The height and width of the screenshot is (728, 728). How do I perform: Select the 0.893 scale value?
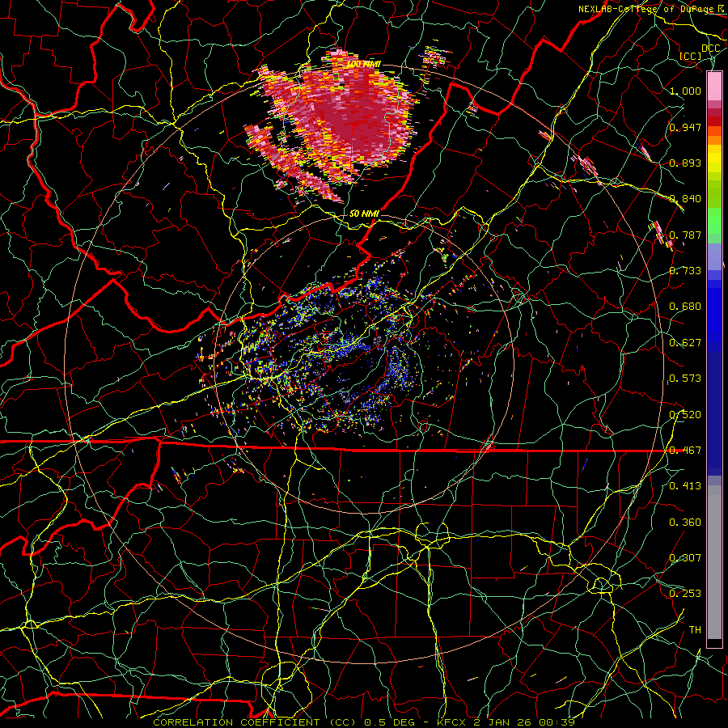[685, 163]
